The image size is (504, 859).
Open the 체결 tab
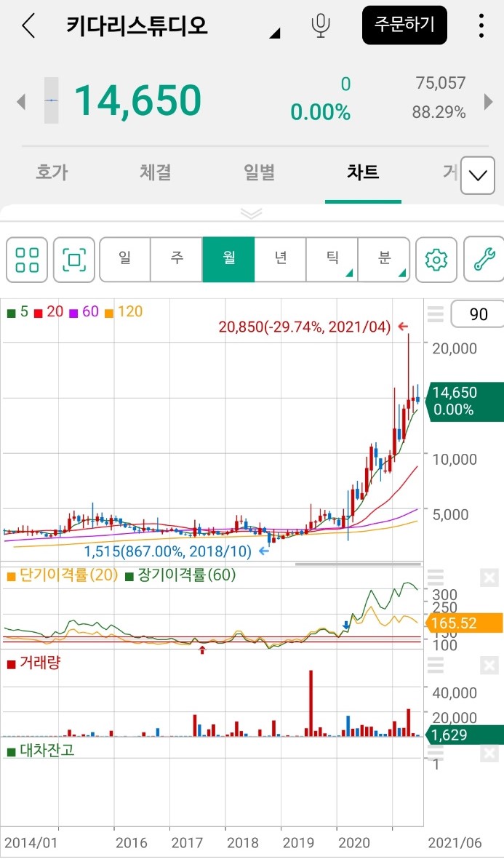pos(156,172)
